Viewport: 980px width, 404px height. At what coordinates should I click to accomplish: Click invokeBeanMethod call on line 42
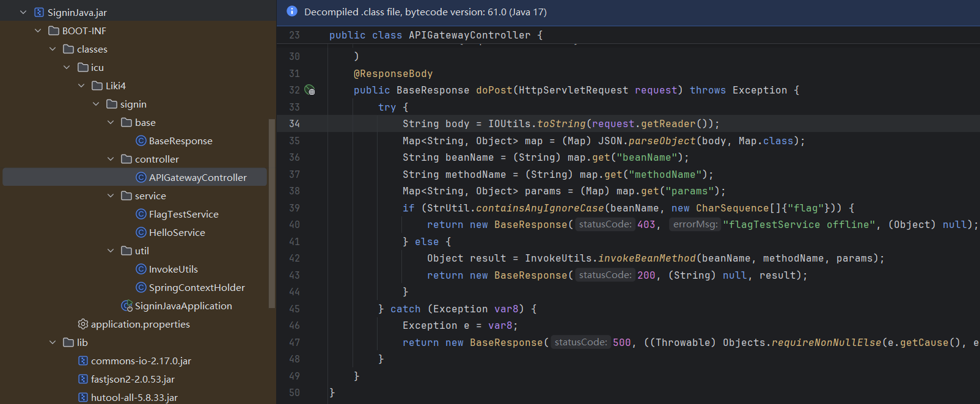[646, 259]
